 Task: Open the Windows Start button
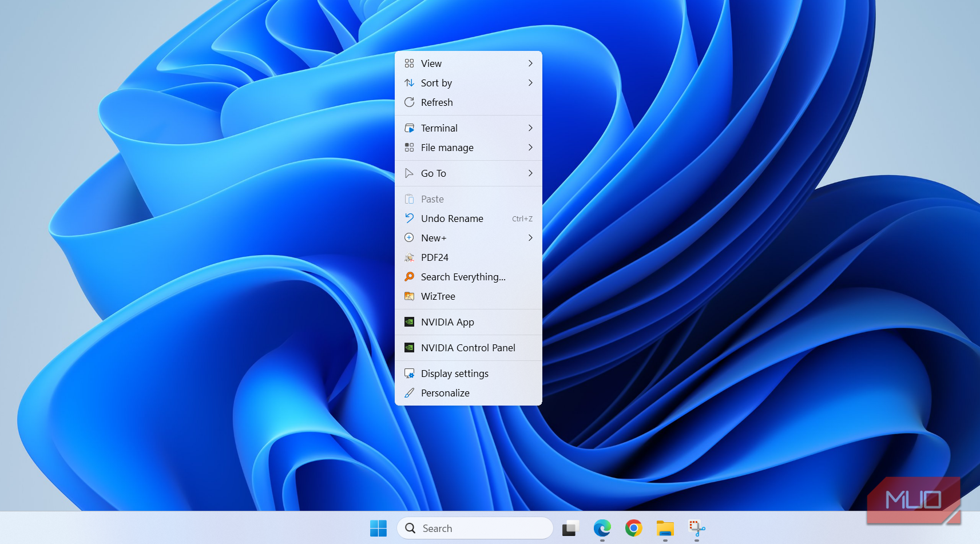tap(378, 529)
